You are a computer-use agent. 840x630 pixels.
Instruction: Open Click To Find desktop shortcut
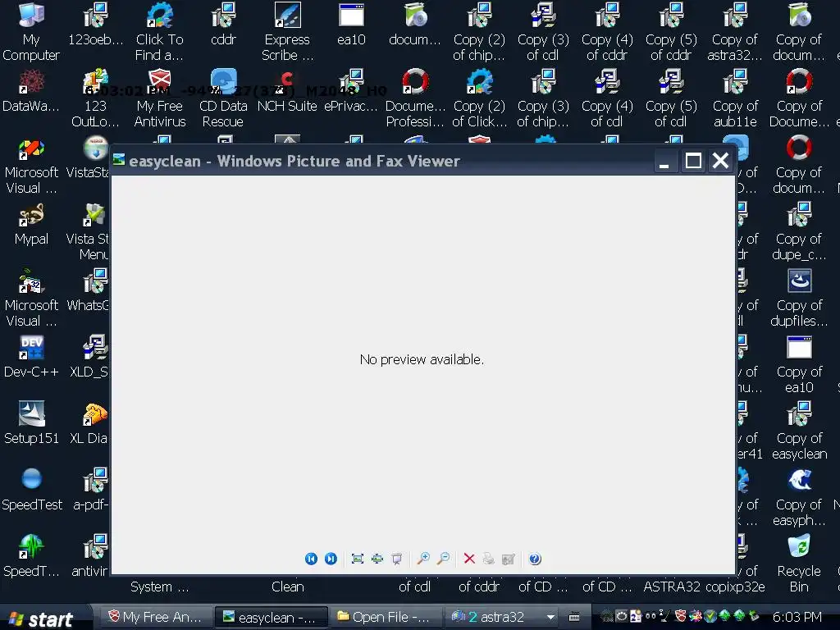[159, 31]
